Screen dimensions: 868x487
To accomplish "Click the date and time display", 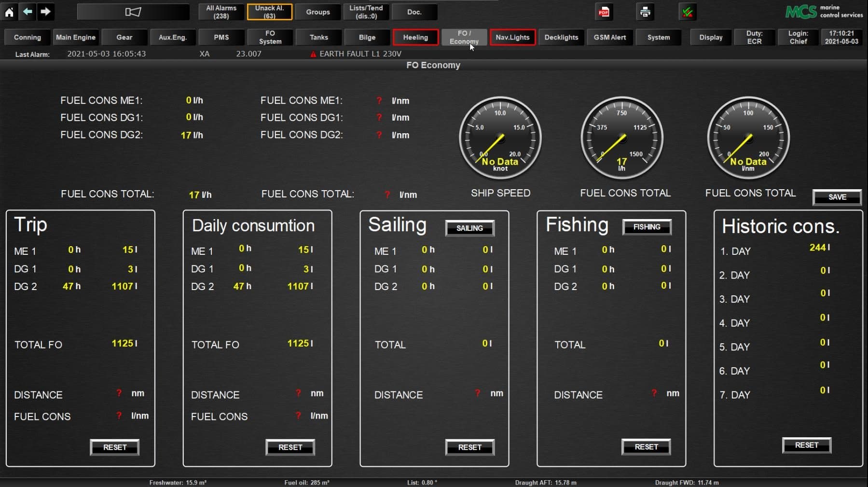I will point(841,37).
